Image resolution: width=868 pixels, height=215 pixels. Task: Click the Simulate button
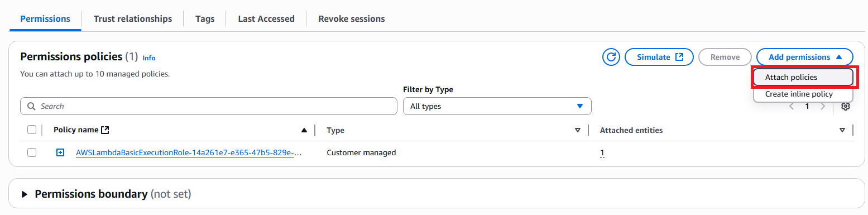click(659, 57)
